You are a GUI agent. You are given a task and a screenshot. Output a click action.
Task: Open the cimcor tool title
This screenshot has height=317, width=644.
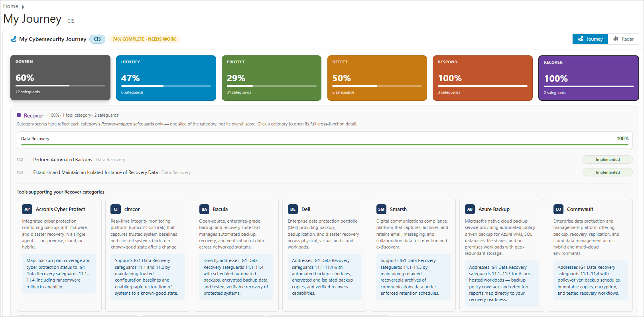(132, 209)
